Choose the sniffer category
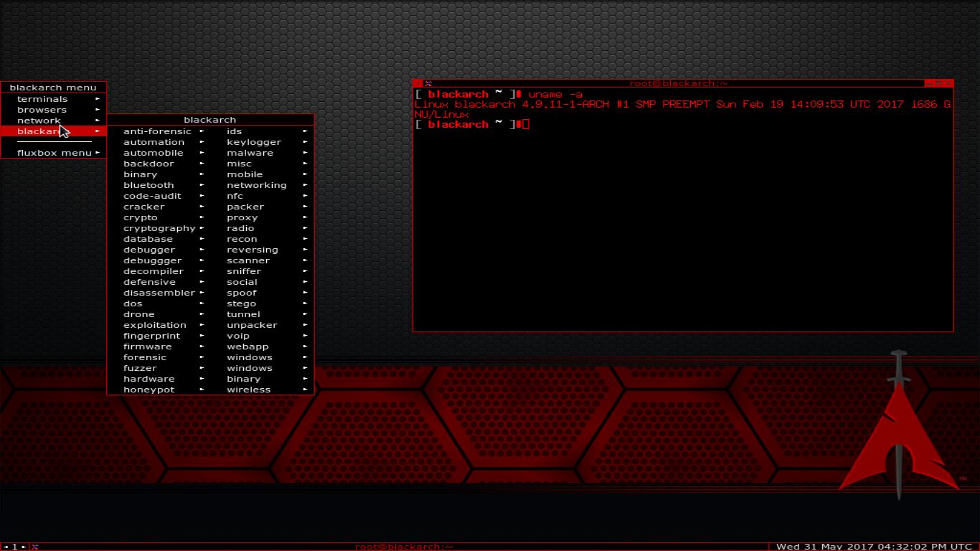The image size is (980, 551). pos(244,271)
